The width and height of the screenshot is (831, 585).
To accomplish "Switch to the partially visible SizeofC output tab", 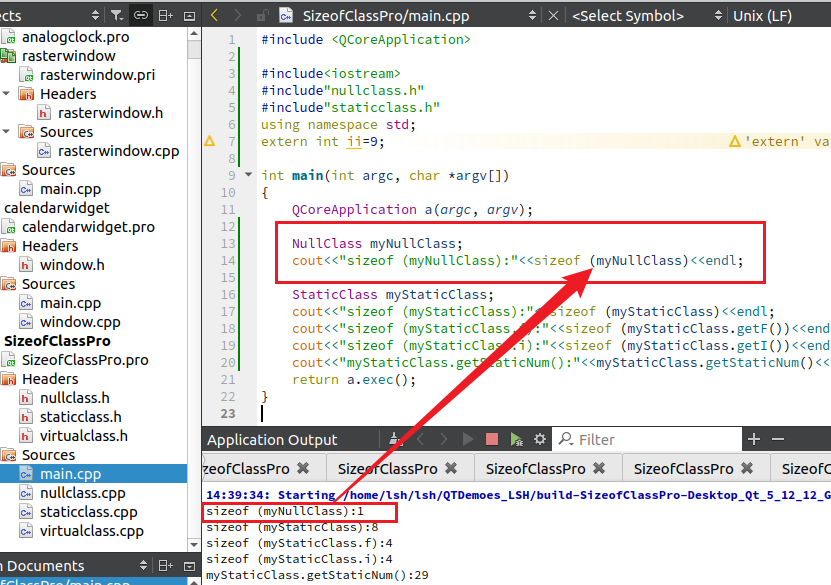I will tap(806, 469).
